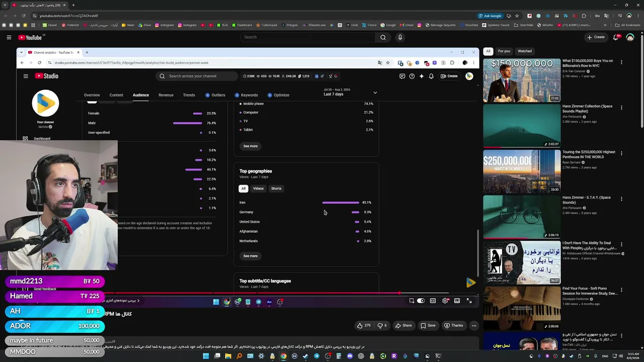644x362 pixels.
Task: Click the Dashboard sidebar icon in video
Action: [x=25, y=138]
